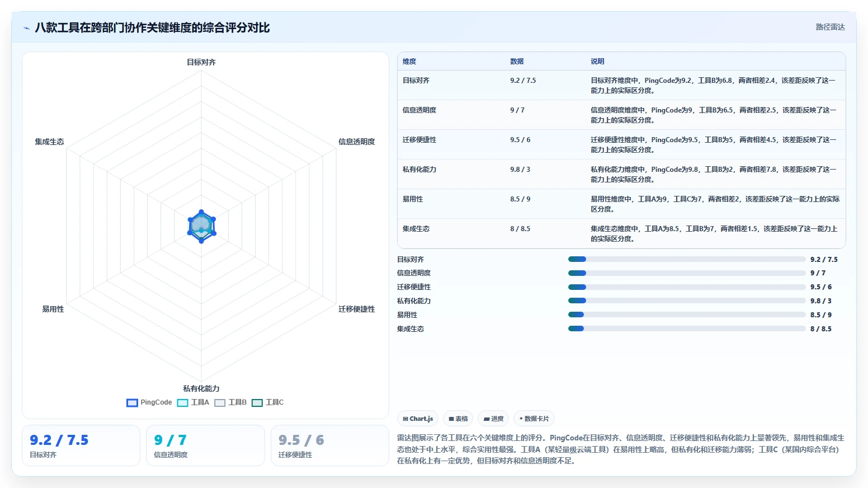Toggle 工具C series in chart legend

(x=268, y=402)
